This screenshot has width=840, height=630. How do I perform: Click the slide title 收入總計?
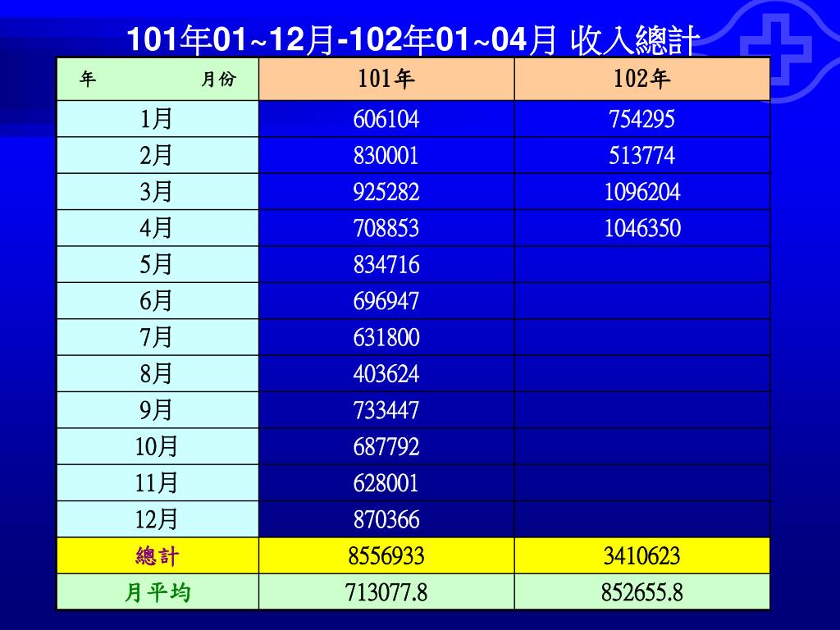[635, 40]
